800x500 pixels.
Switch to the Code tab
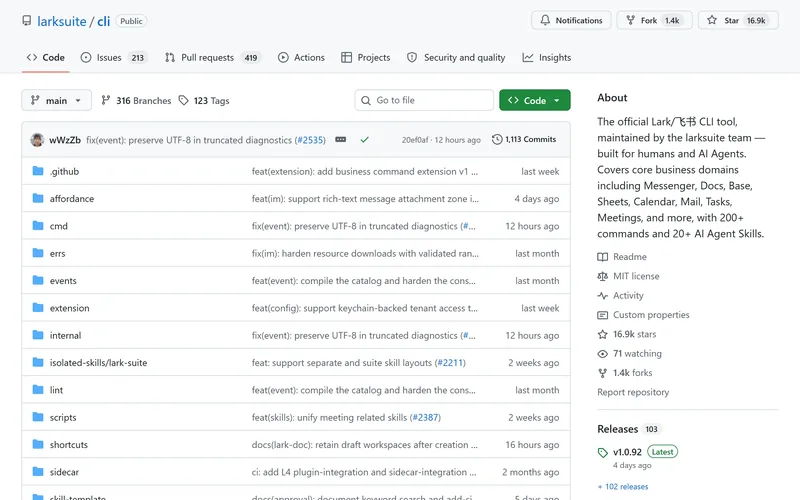point(45,58)
